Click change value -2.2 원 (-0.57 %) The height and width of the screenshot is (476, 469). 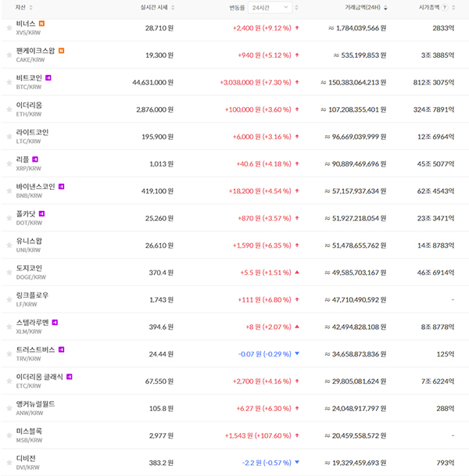[x=267, y=463]
